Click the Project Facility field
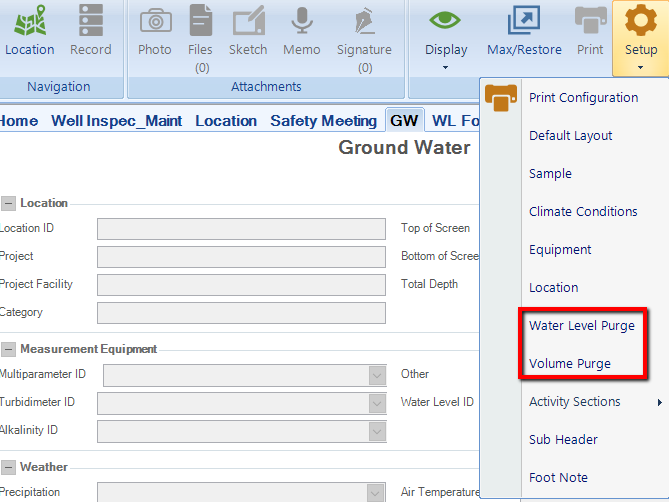This screenshot has width=669, height=502. pyautogui.click(x=241, y=285)
